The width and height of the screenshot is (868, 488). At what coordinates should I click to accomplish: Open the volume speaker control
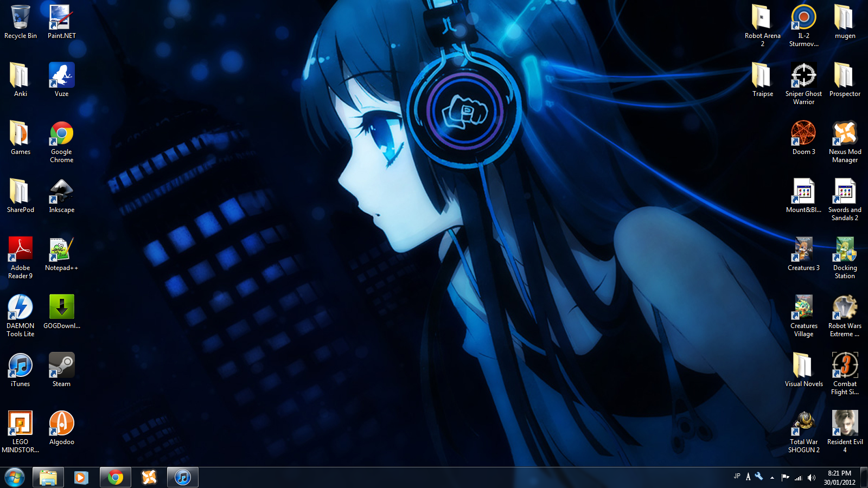(811, 478)
